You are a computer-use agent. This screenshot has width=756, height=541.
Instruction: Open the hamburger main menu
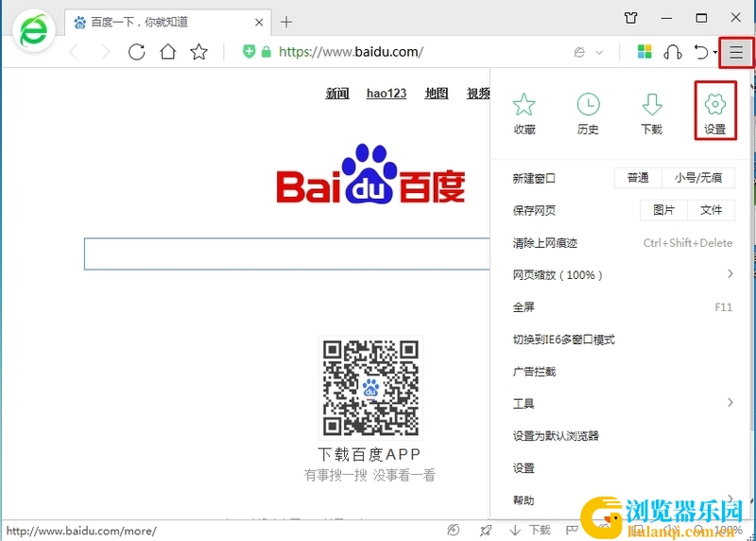click(736, 52)
